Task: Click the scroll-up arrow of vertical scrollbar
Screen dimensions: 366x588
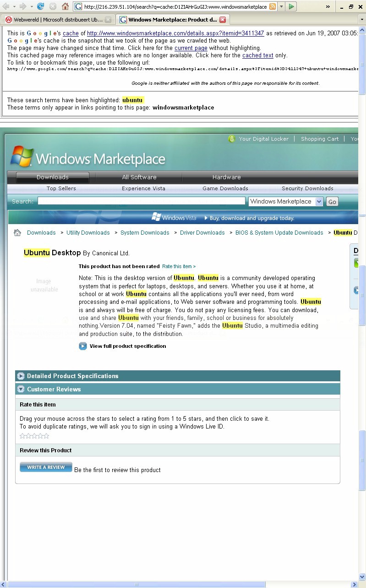Action: click(x=362, y=30)
